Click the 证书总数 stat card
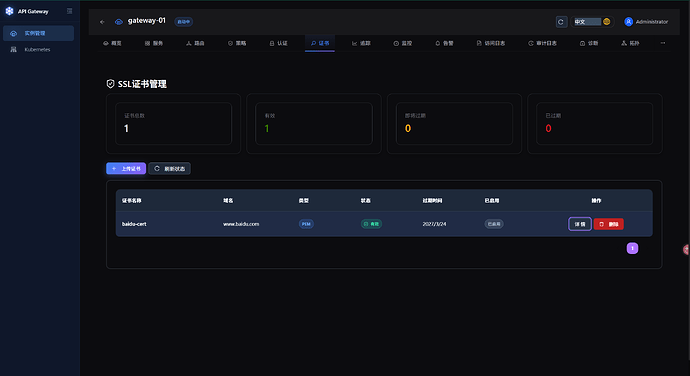The height and width of the screenshot is (376, 690). pos(173,124)
